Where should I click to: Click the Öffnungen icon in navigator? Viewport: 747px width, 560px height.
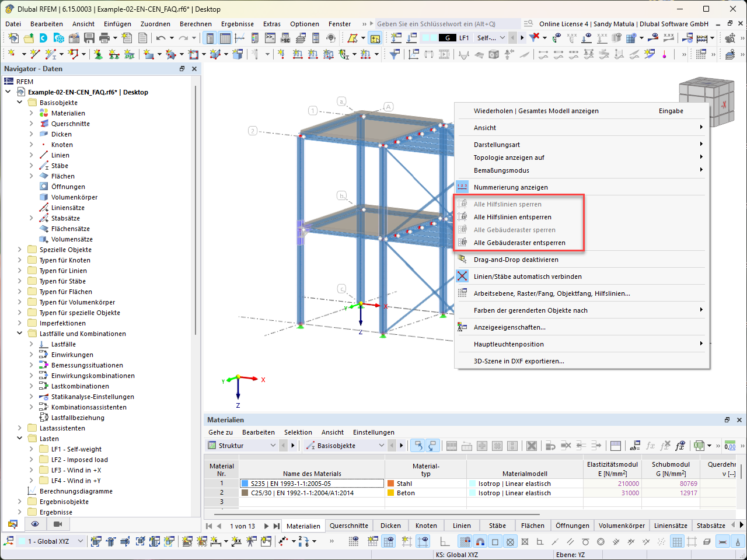tap(44, 187)
